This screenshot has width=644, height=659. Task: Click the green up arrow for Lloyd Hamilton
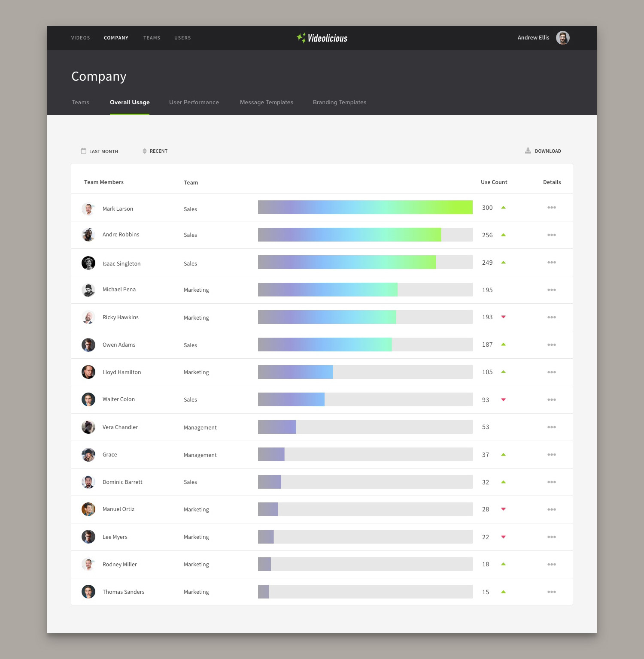504,372
